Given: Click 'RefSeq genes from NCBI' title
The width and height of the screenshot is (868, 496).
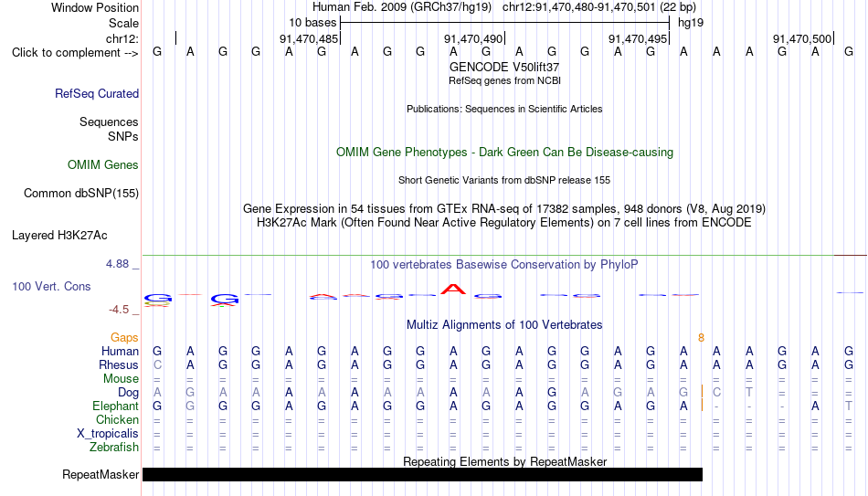Looking at the screenshot, I should (x=505, y=80).
